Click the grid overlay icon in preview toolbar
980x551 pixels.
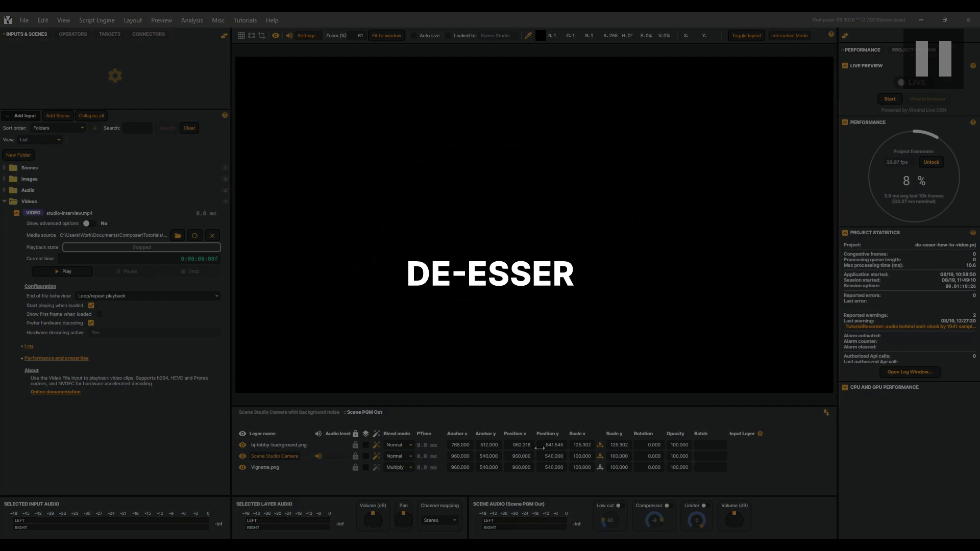coord(241,36)
